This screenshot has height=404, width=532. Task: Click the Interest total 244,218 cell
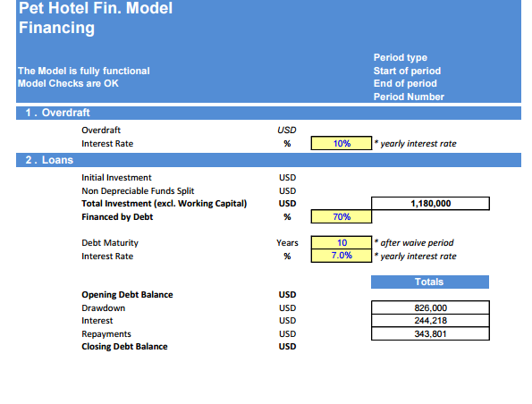pos(430,321)
